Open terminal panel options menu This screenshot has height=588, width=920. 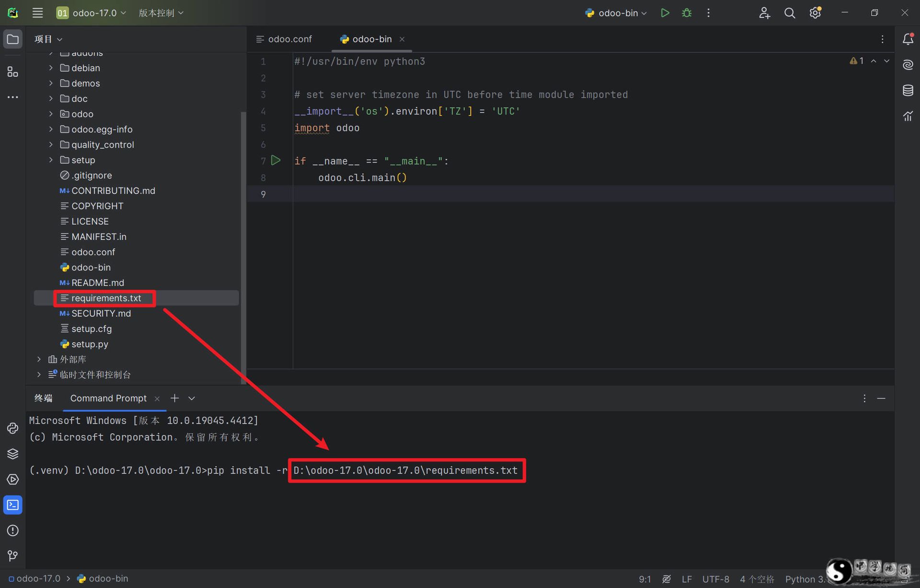point(864,398)
